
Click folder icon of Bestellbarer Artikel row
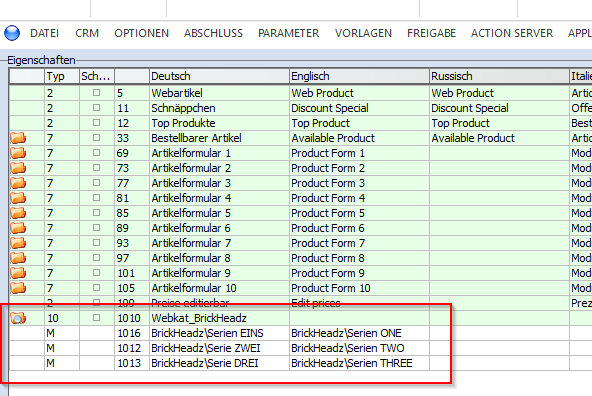pyautogui.click(x=18, y=138)
